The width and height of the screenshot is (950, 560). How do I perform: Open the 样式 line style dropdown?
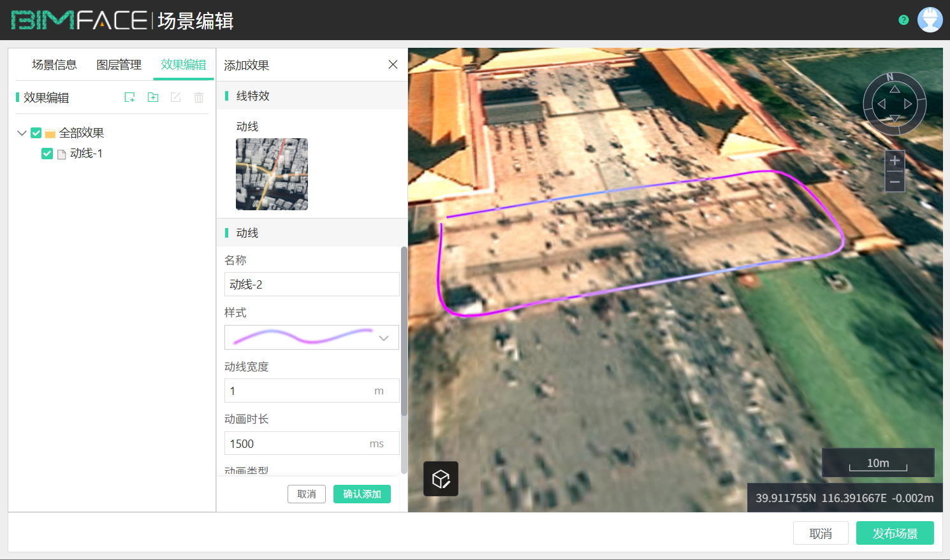(312, 338)
